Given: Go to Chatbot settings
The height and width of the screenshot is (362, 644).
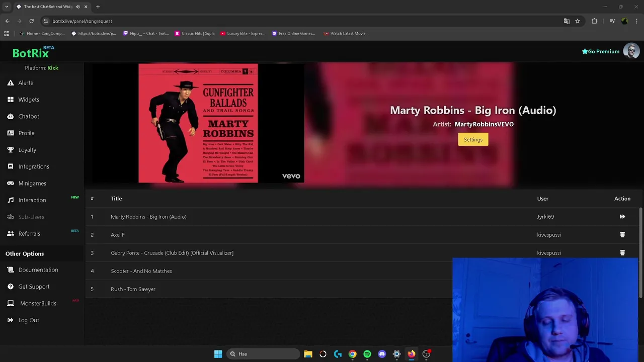Looking at the screenshot, I should point(29,116).
